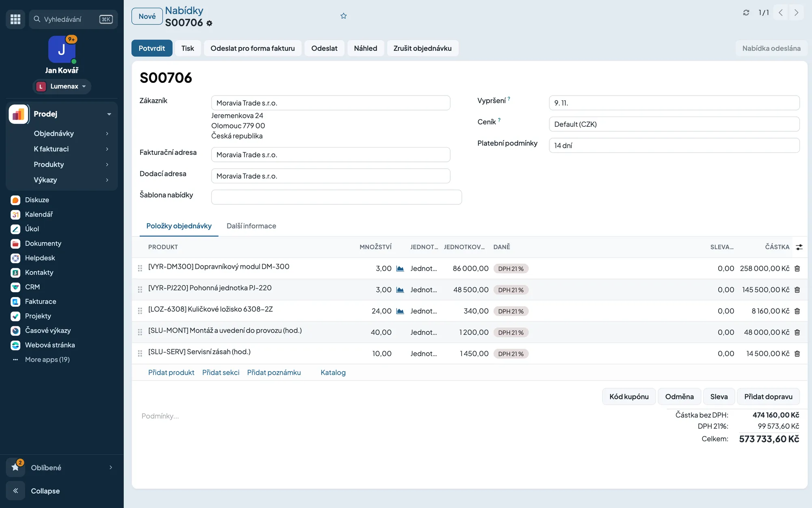Click the Přidat dopravu button
Image resolution: width=812 pixels, height=508 pixels.
point(768,397)
